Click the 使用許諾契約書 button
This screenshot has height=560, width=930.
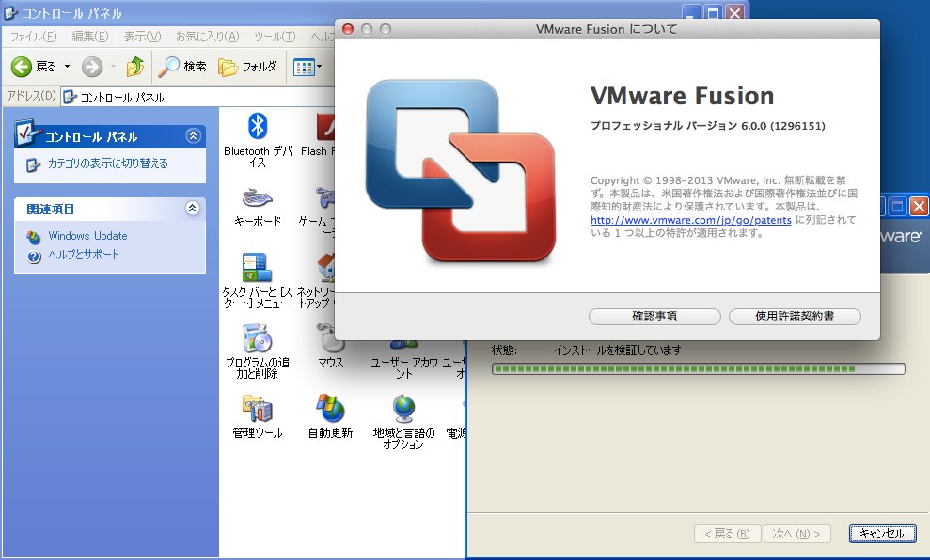click(x=795, y=317)
